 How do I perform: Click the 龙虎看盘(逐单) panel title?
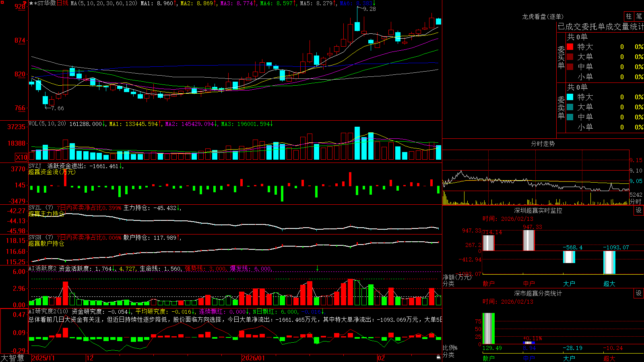coord(543,16)
